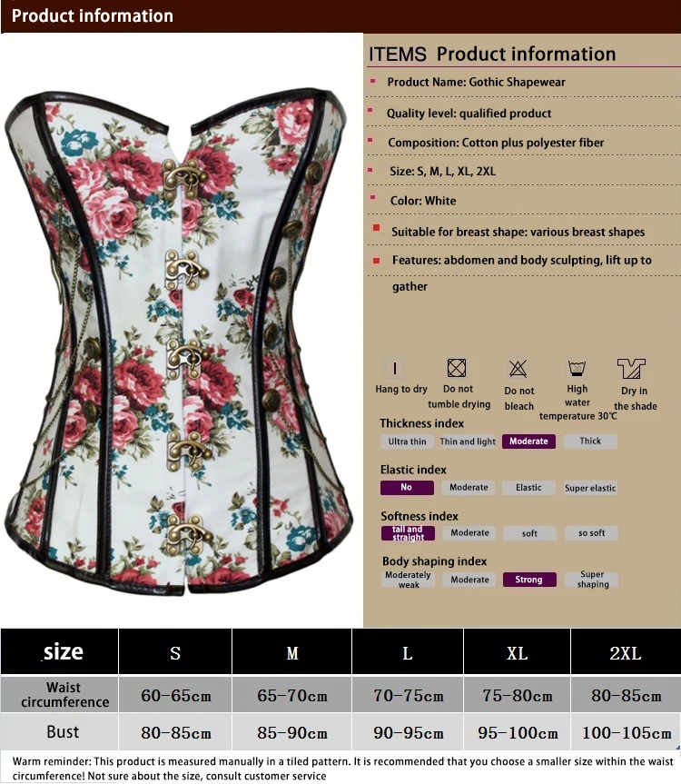Click the S size column header

click(x=175, y=652)
